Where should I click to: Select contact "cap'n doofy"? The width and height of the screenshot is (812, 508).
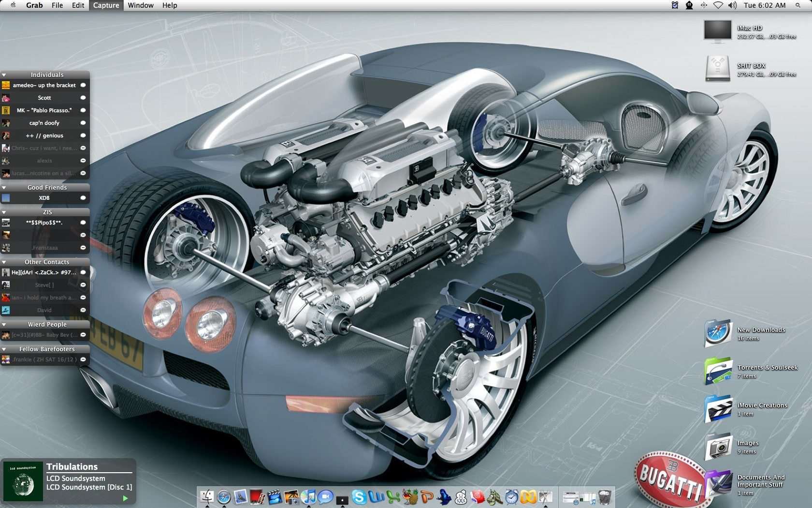pos(45,123)
